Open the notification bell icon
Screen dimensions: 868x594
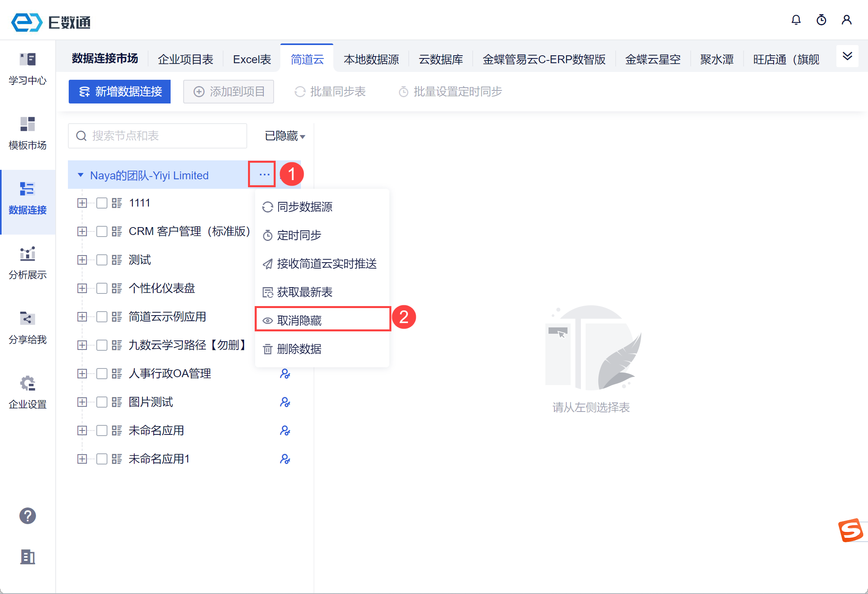796,20
